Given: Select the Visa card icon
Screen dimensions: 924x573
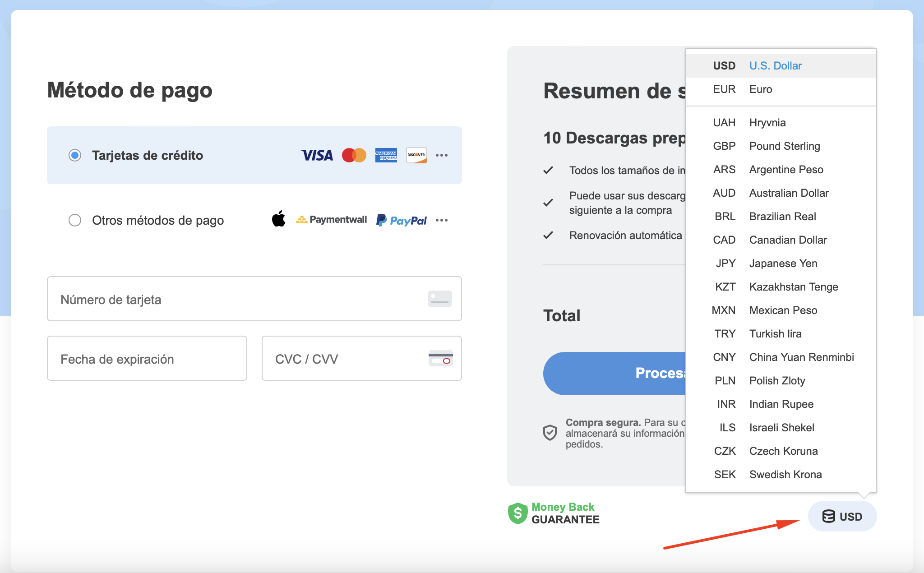Looking at the screenshot, I should (318, 155).
